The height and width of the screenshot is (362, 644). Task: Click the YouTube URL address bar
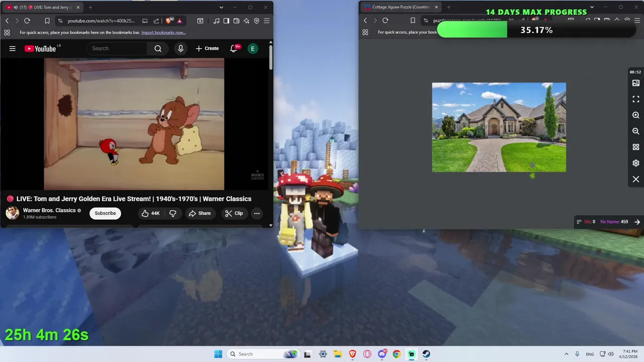pos(101,21)
